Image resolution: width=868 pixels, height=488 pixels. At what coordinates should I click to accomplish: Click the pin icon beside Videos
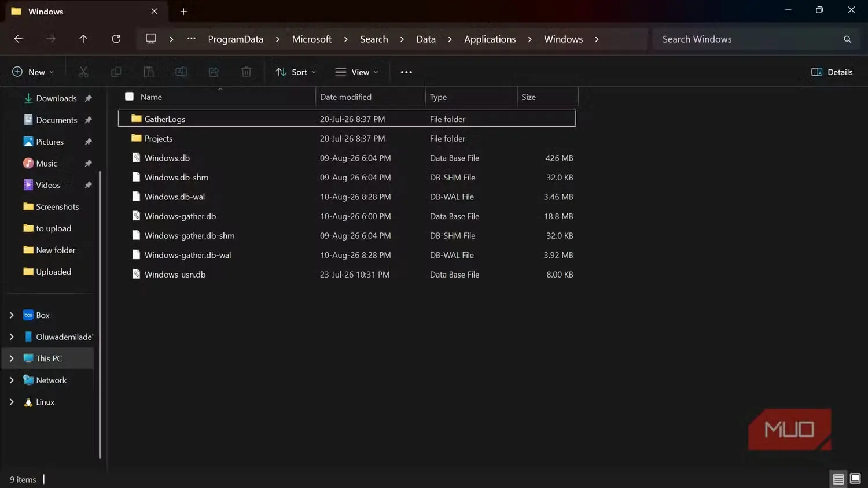[x=88, y=185]
